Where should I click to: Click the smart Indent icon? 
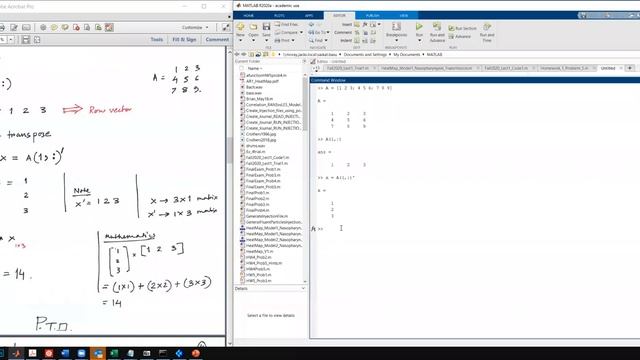[357, 40]
